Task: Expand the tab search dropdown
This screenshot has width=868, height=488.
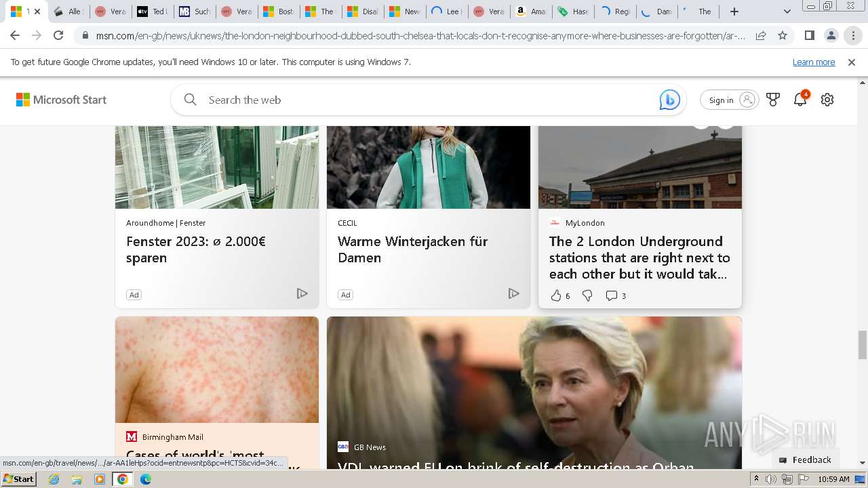Action: coord(787,12)
